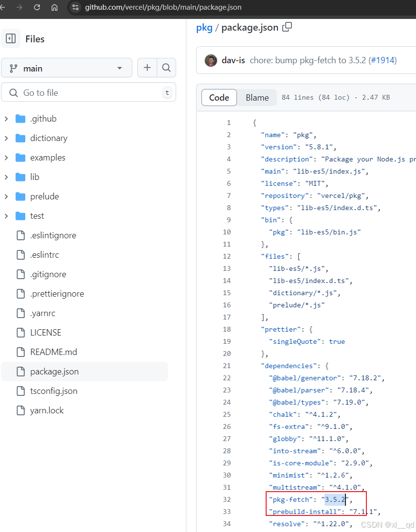
Task: Collapse the Files side panel
Action: [x=11, y=38]
